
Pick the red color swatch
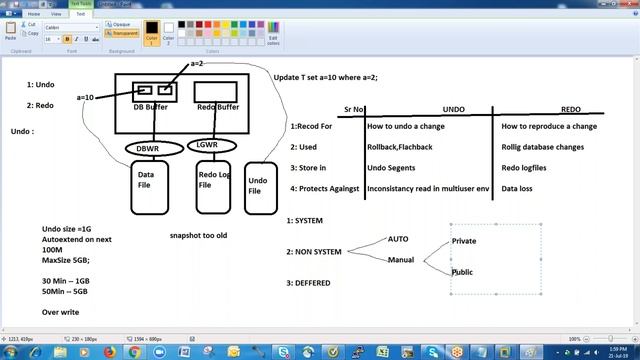pyautogui.click(x=208, y=24)
